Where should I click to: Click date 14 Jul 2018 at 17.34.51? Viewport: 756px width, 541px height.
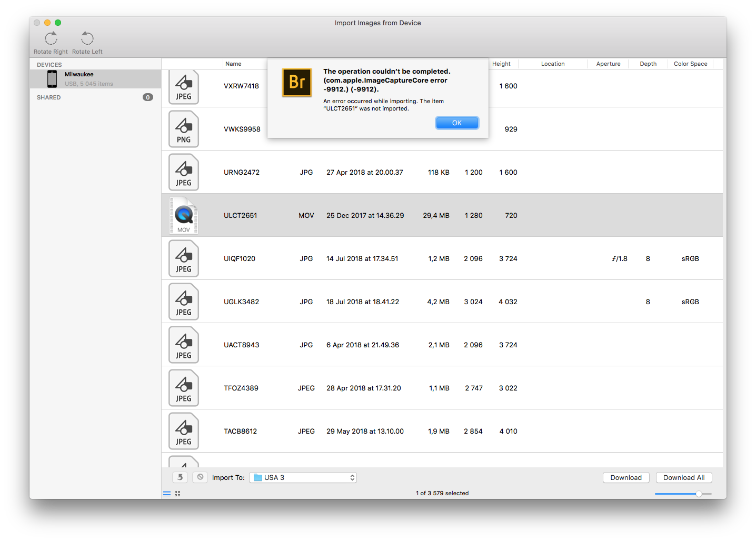[362, 258]
